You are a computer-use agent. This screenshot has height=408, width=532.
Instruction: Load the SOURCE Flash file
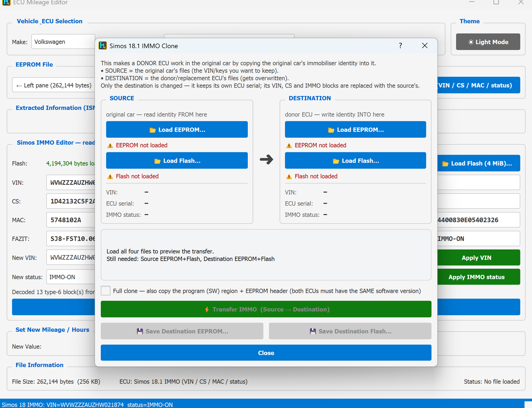pos(177,161)
